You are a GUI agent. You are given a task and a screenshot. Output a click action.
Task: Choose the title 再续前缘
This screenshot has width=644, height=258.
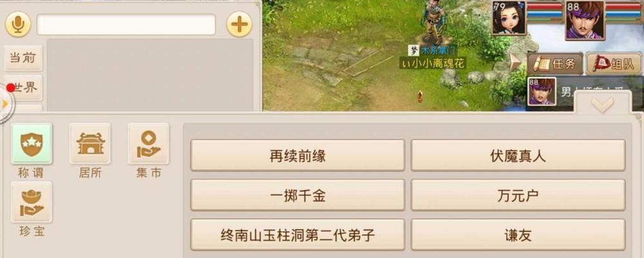pos(298,155)
